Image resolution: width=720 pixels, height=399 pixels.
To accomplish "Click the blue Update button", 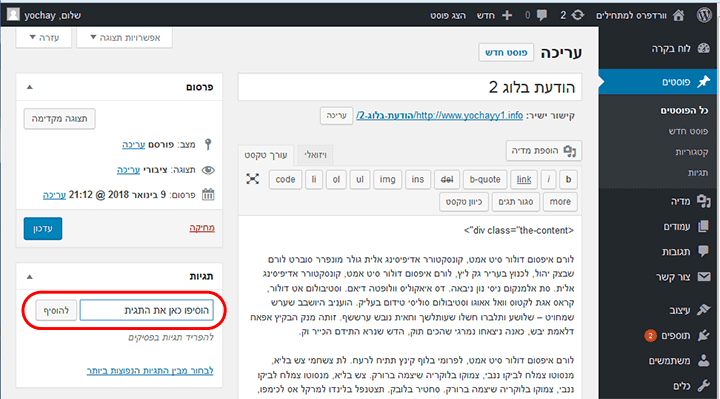I will pyautogui.click(x=43, y=229).
